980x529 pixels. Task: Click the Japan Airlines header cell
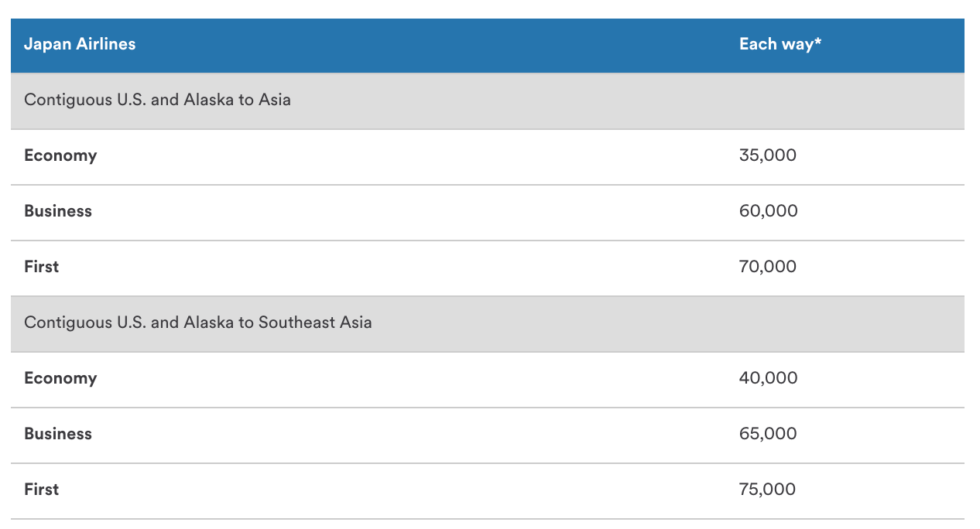pyautogui.click(x=80, y=44)
